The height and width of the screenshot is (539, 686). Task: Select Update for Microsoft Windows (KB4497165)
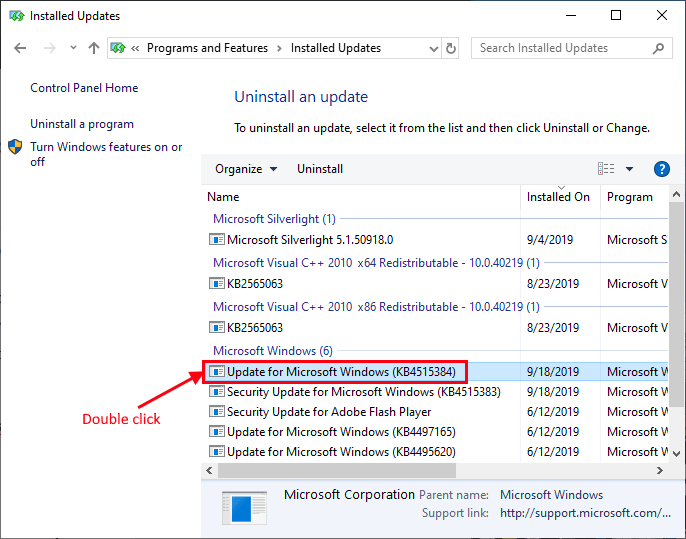pyautogui.click(x=341, y=432)
